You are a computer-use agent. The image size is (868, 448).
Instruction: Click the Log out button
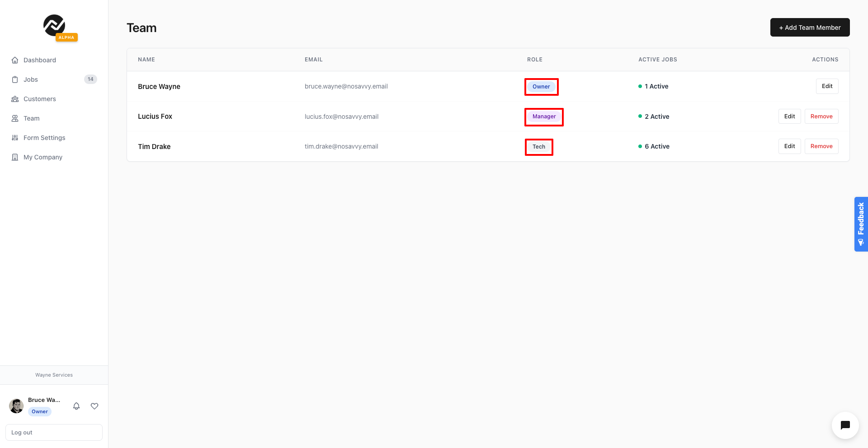click(54, 432)
